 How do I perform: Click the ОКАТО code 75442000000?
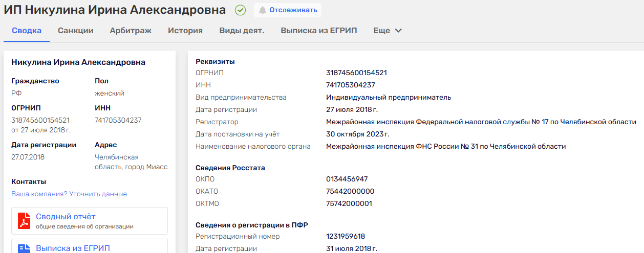tap(350, 192)
